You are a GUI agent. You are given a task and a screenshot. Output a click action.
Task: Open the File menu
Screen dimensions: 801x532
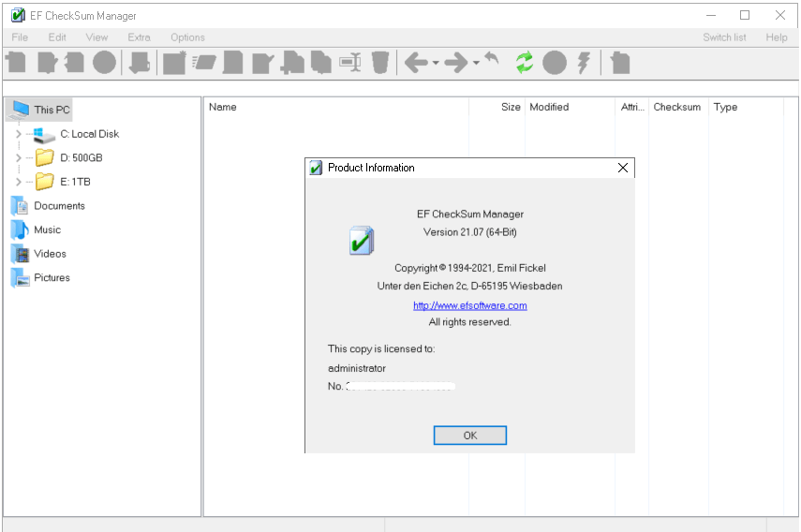(20, 37)
